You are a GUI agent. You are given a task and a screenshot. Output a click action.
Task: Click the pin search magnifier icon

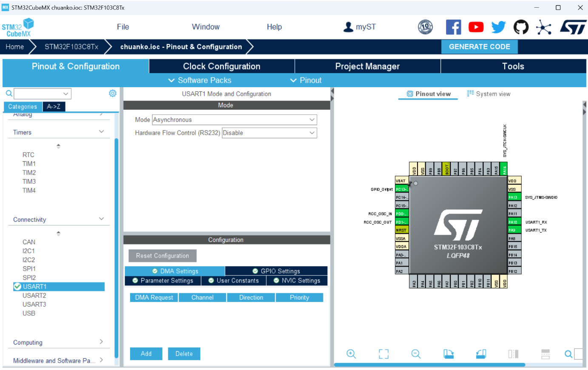(568, 354)
